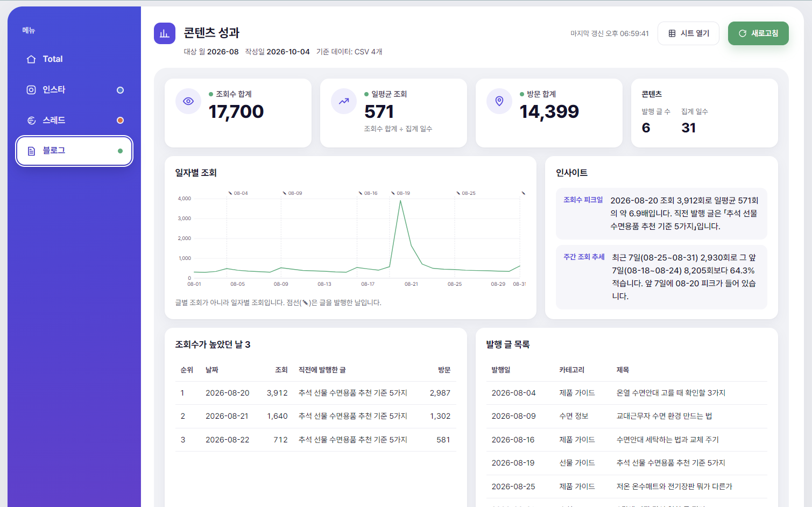Image resolution: width=812 pixels, height=507 pixels.
Task: Click the 수면 정보 category cell
Action: [574, 416]
